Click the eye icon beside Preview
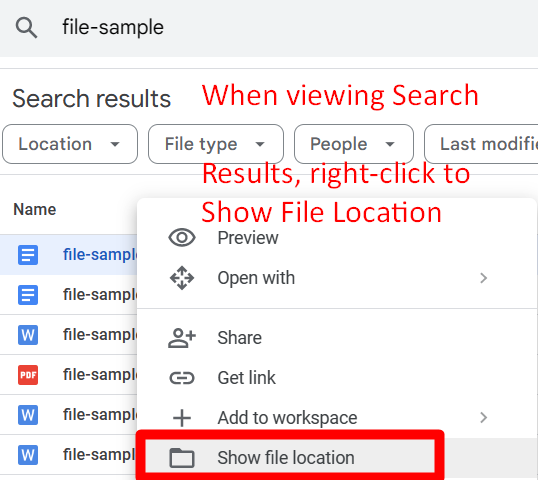This screenshot has width=538, height=480. pyautogui.click(x=182, y=237)
